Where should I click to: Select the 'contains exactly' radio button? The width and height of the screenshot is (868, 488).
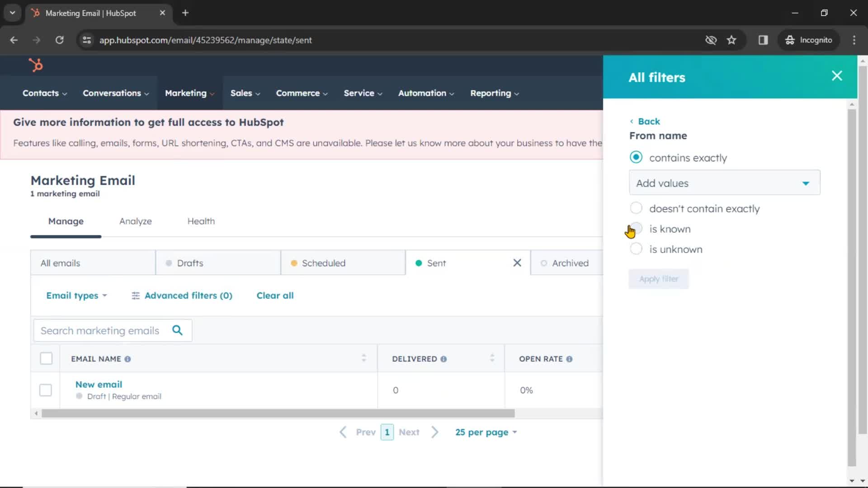[636, 157]
